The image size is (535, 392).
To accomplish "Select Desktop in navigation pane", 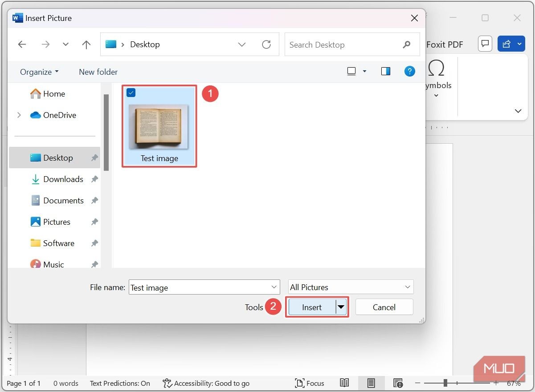I will (54, 158).
